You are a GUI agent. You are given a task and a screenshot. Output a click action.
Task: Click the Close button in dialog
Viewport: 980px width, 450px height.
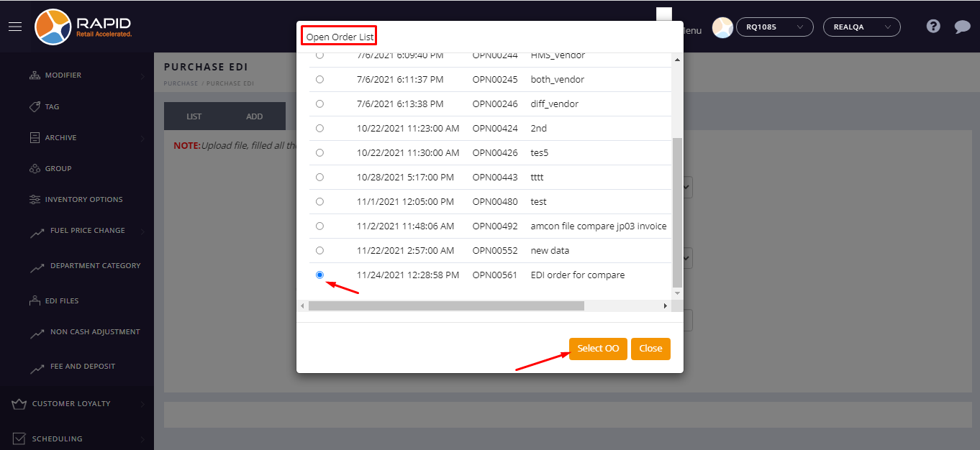coord(650,349)
